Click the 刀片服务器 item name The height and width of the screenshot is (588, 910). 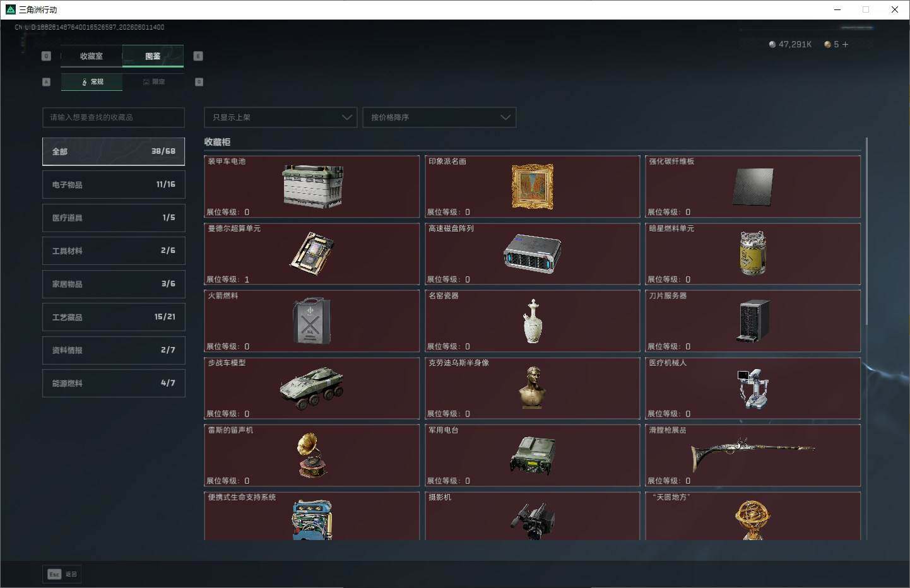click(x=668, y=296)
